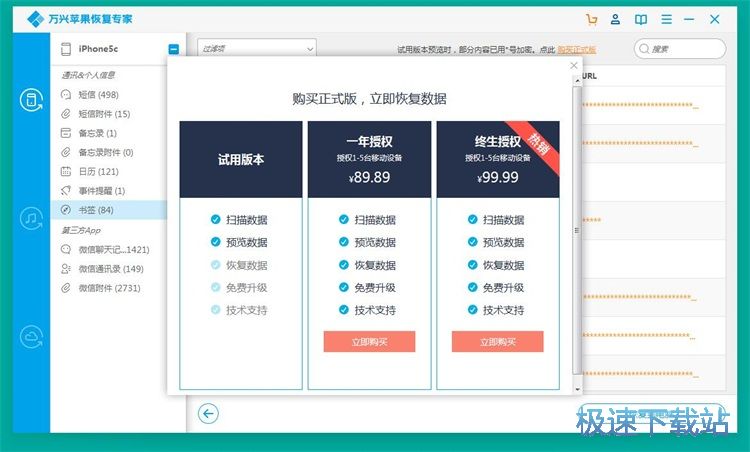This screenshot has height=452, width=750.
Task: Open the 短信附件 (15) category
Action: pyautogui.click(x=109, y=114)
